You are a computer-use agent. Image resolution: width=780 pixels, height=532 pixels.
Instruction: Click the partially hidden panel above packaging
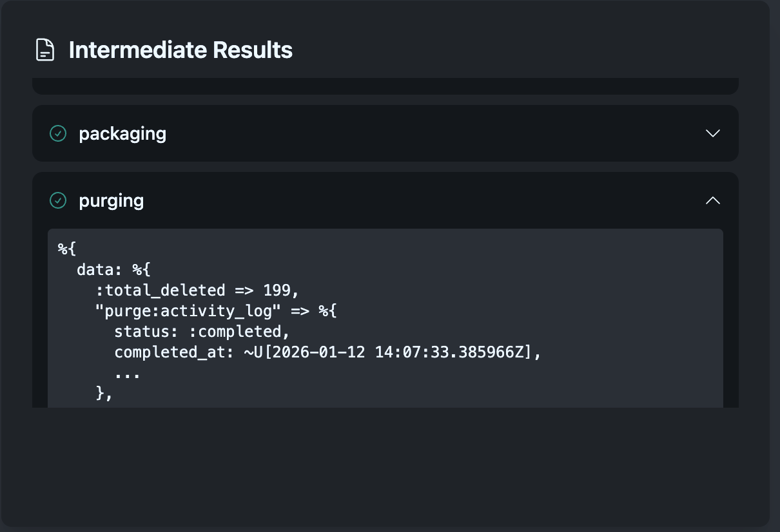point(385,86)
